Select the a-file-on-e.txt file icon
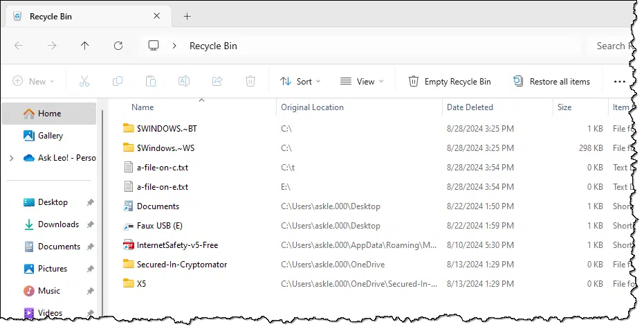The height and width of the screenshot is (329, 644). tap(129, 186)
